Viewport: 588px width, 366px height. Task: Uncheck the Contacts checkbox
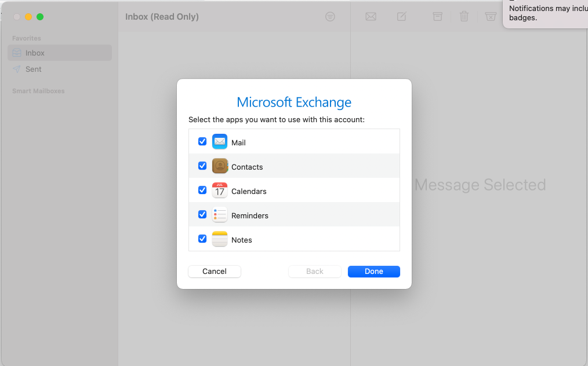(x=202, y=166)
